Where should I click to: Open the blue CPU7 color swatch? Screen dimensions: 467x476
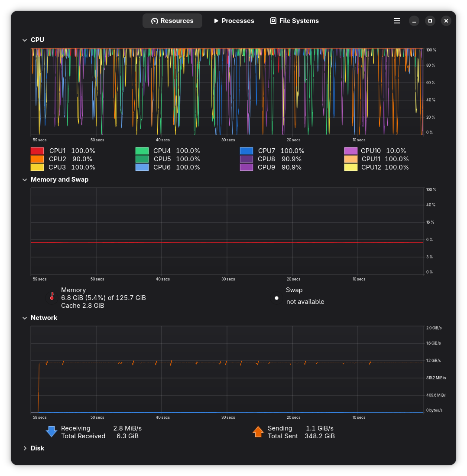click(246, 151)
